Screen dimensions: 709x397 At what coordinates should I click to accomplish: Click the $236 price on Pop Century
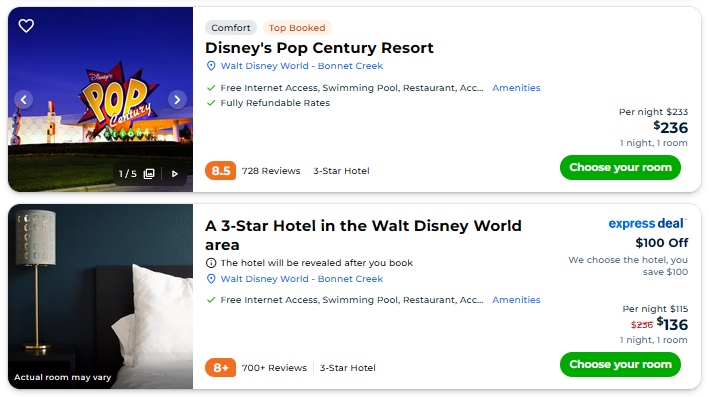click(x=671, y=128)
